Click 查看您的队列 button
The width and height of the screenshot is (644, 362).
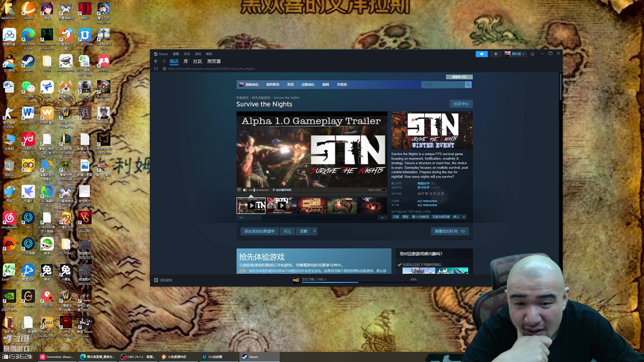click(450, 231)
